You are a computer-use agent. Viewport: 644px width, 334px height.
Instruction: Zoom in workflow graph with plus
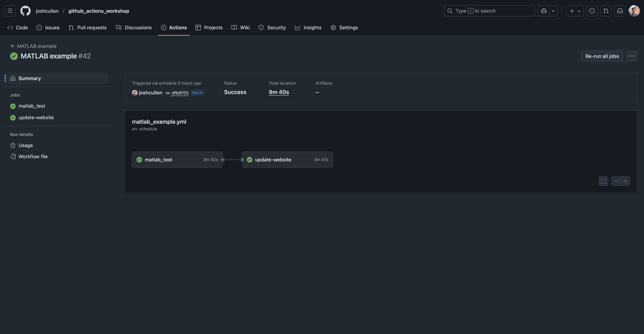click(x=625, y=181)
